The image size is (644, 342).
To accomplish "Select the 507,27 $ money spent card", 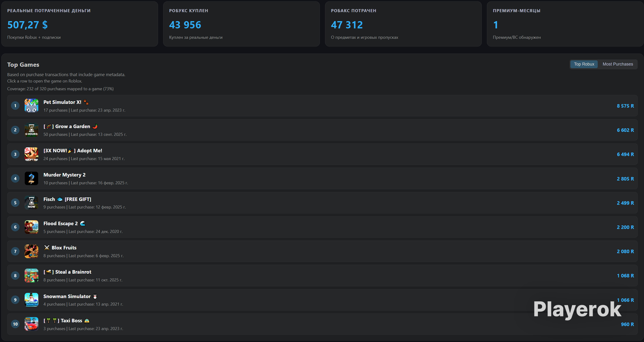I will tap(80, 24).
